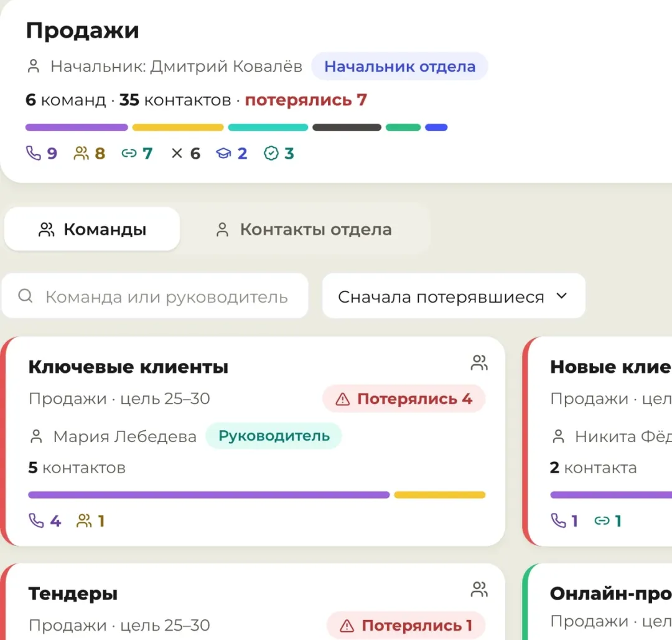The width and height of the screenshot is (672, 640).
Task: Click the team icon on Ключевые клиенты card
Action: tap(479, 363)
